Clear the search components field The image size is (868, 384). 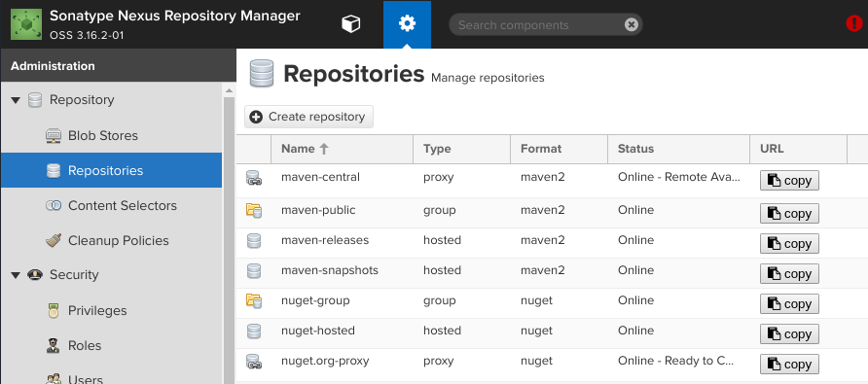(x=632, y=24)
